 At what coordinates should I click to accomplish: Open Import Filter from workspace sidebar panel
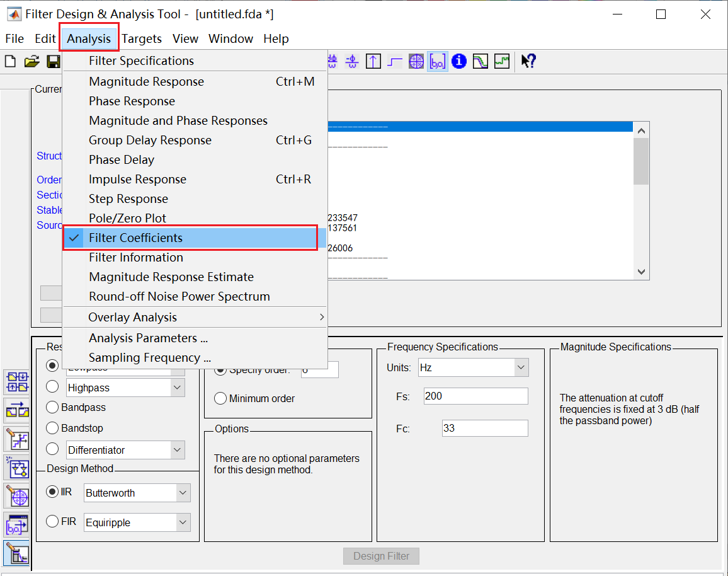click(x=18, y=525)
